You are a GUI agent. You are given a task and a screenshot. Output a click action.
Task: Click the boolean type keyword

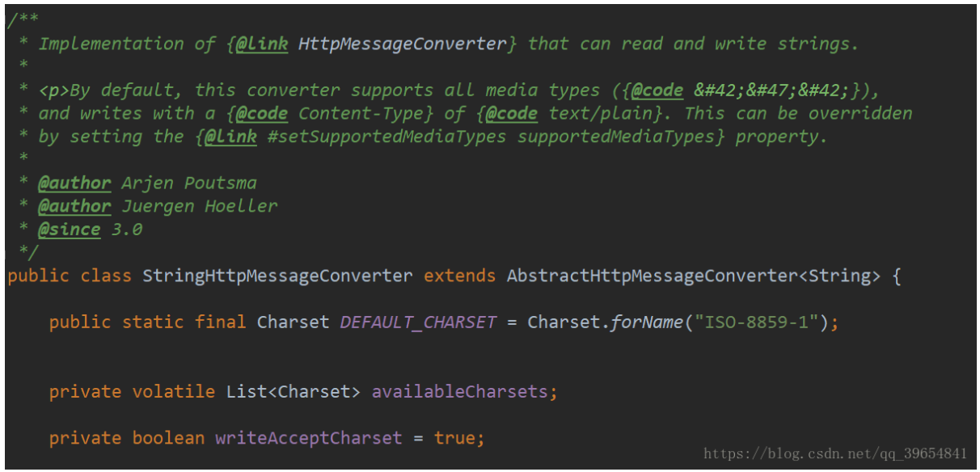coord(168,438)
